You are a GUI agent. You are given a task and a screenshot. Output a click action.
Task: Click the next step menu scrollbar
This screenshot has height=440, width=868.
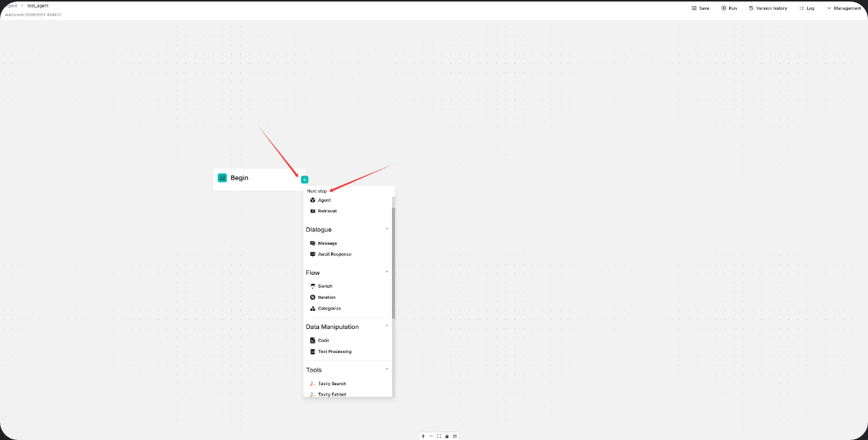[x=393, y=264]
